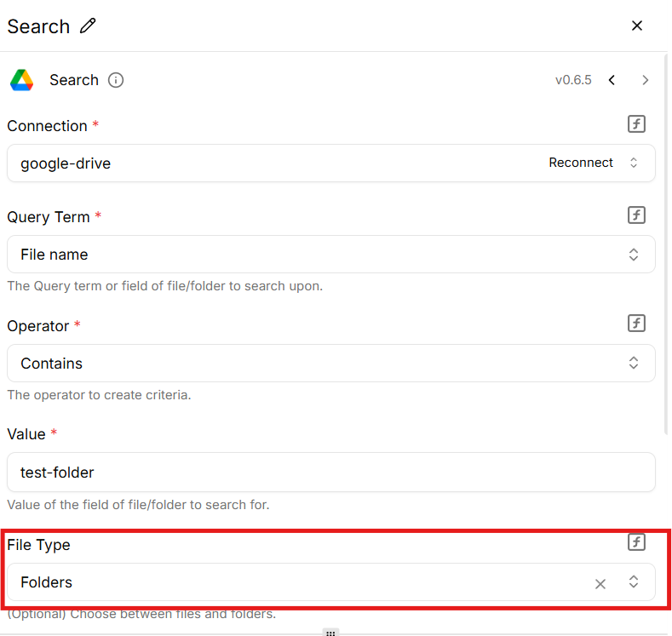Toggle dynamic value for Query Term
Screen dimensions: 672x636
pos(636,215)
